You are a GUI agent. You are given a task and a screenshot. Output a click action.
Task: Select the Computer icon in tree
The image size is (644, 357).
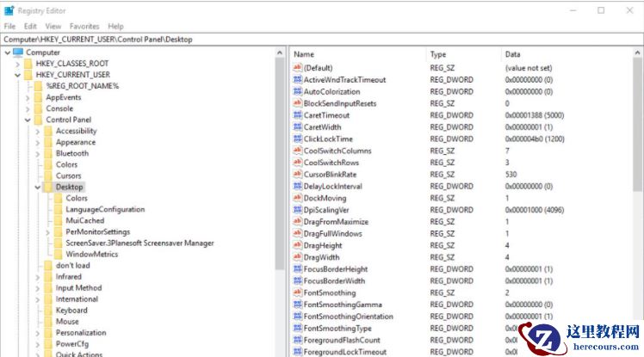(18, 52)
